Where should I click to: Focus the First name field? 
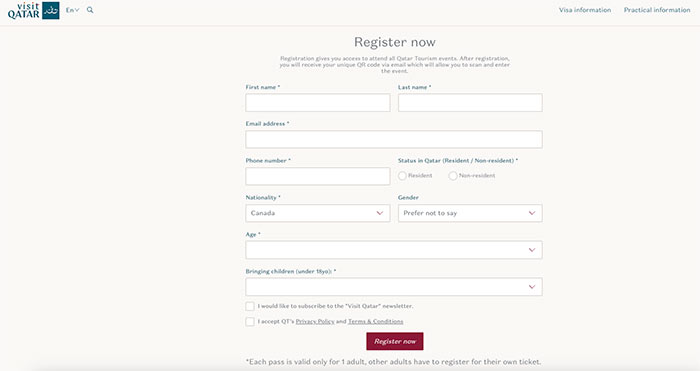pos(317,103)
